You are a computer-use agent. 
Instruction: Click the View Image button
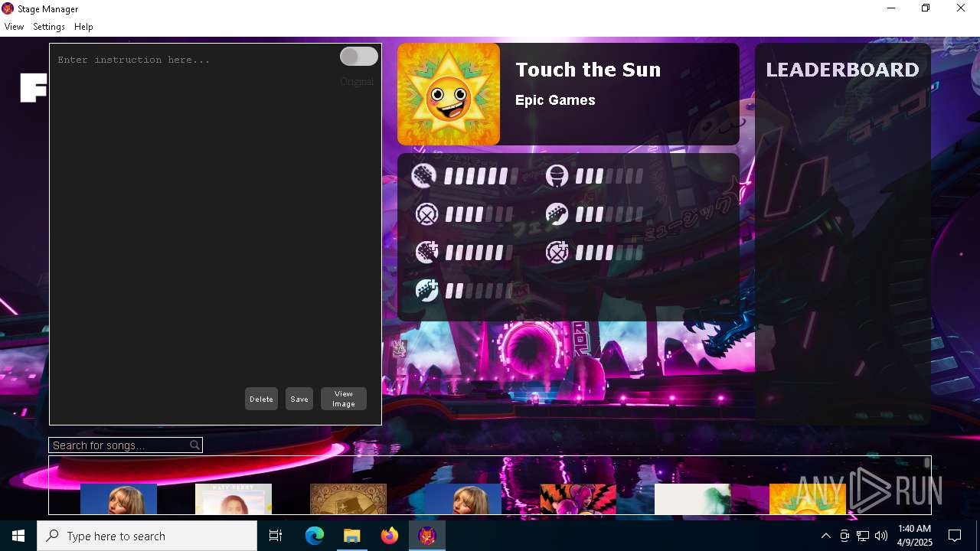[x=344, y=399]
